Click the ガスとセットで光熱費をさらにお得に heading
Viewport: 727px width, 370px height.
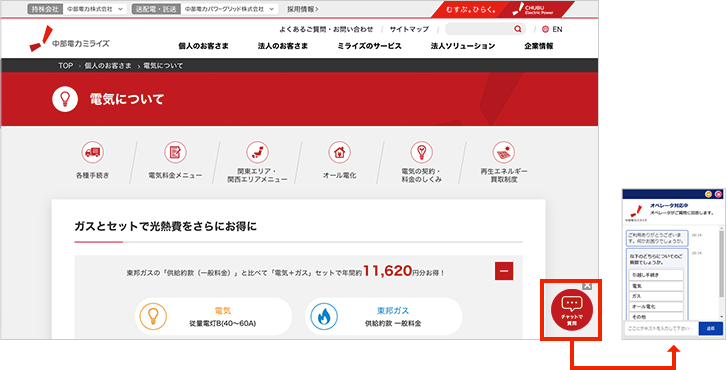tap(166, 226)
